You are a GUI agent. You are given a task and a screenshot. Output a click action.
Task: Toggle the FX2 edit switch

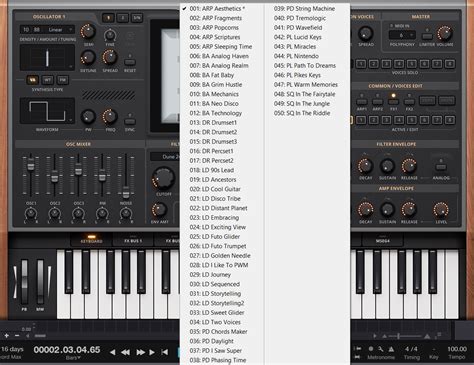coord(409,102)
